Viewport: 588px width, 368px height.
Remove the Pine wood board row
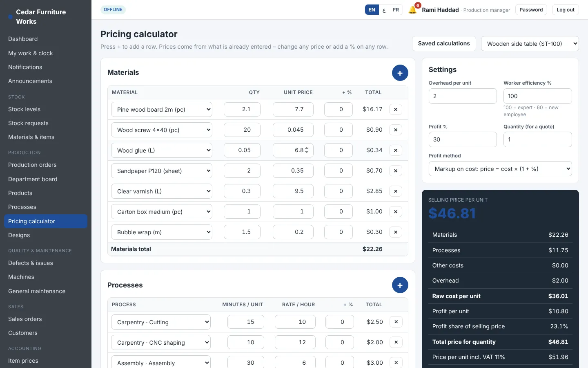click(x=396, y=110)
